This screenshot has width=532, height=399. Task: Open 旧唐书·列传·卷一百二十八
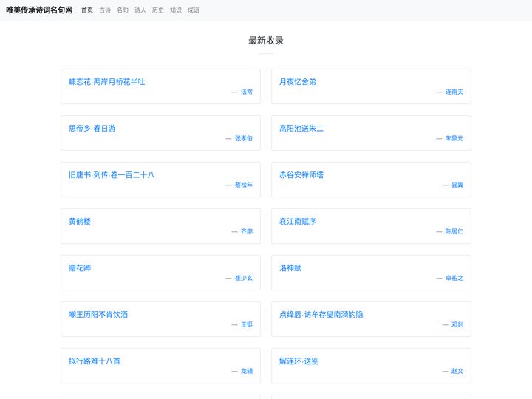(x=112, y=174)
